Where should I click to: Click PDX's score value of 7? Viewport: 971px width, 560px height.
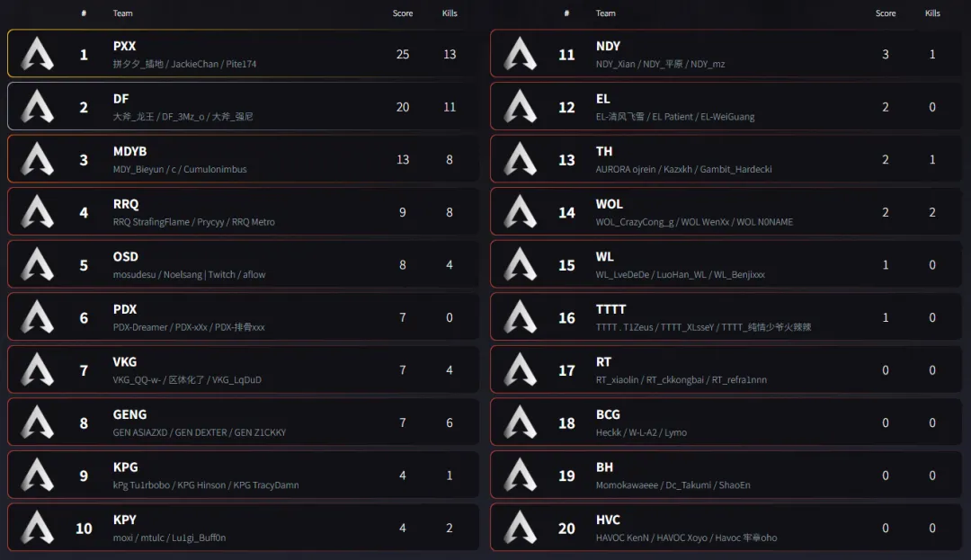[x=403, y=317]
